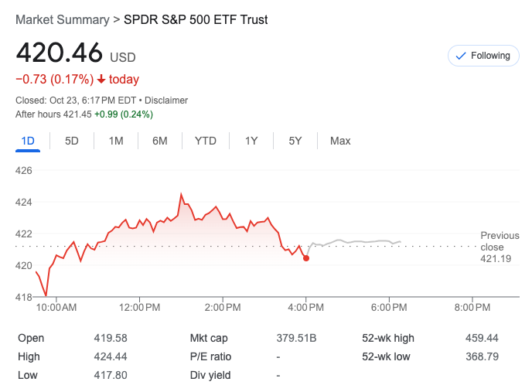View the 5Y price history tab
Image resolution: width=532 pixels, height=392 pixels.
click(x=295, y=141)
